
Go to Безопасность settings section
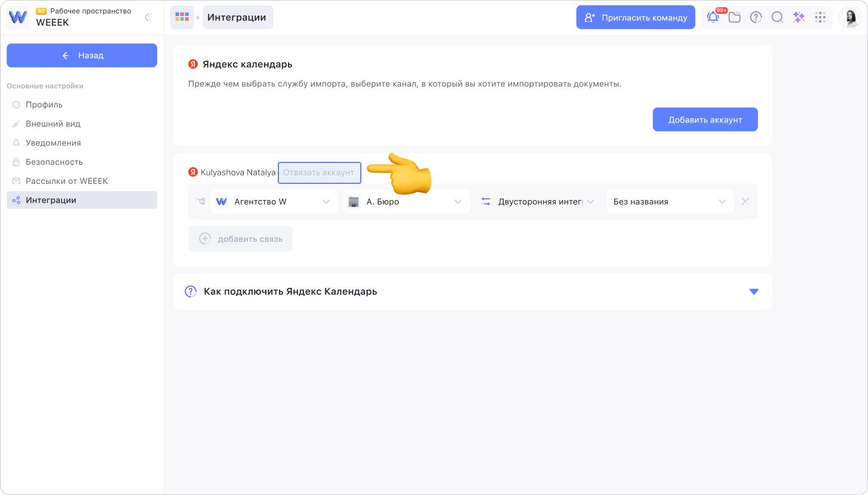(54, 162)
